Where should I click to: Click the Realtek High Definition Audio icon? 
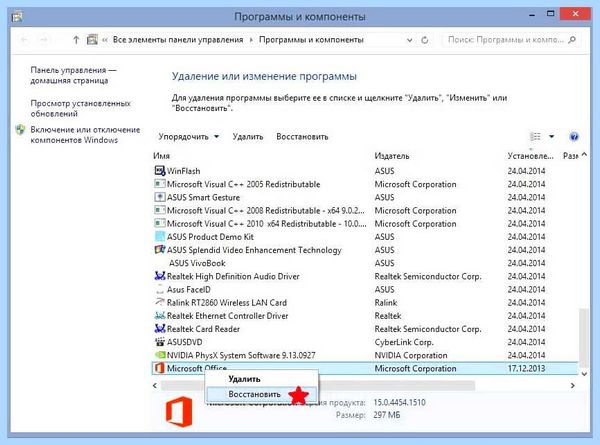pyautogui.click(x=160, y=276)
